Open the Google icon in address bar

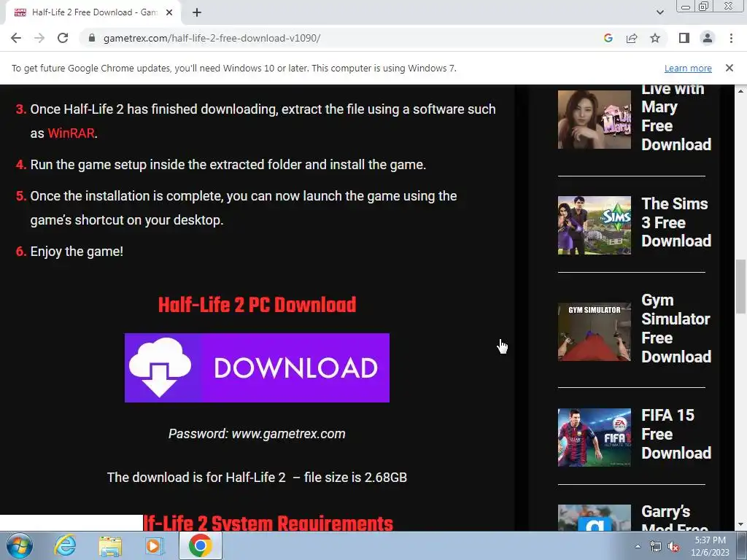[x=608, y=38]
